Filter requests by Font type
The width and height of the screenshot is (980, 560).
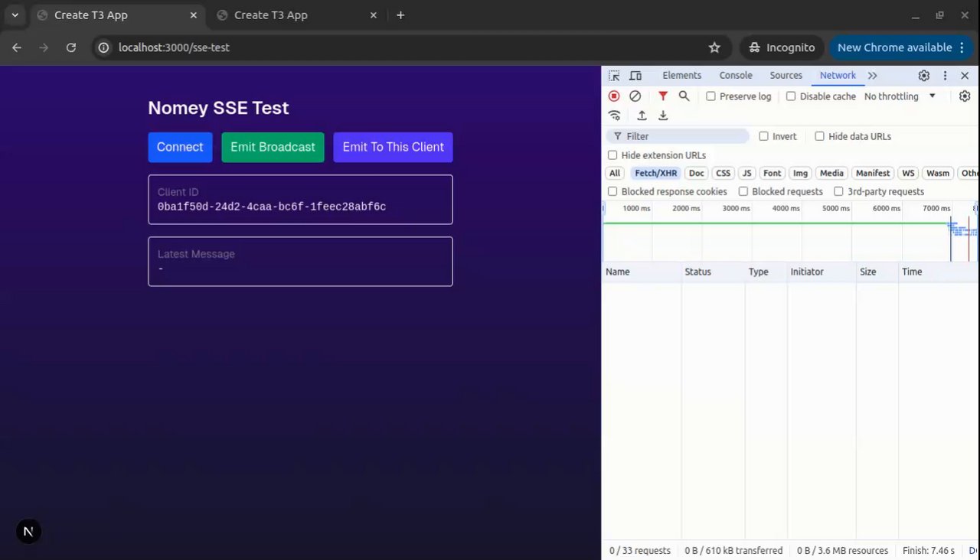pyautogui.click(x=773, y=174)
